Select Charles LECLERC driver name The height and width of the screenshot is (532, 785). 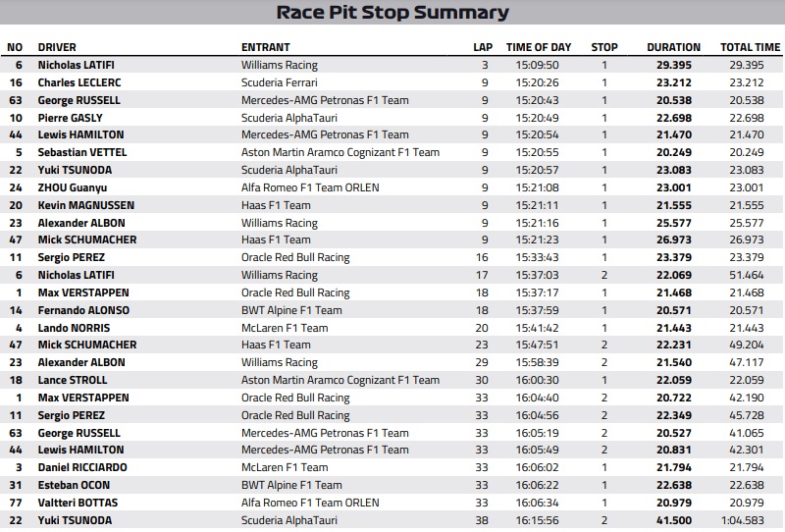pyautogui.click(x=79, y=82)
